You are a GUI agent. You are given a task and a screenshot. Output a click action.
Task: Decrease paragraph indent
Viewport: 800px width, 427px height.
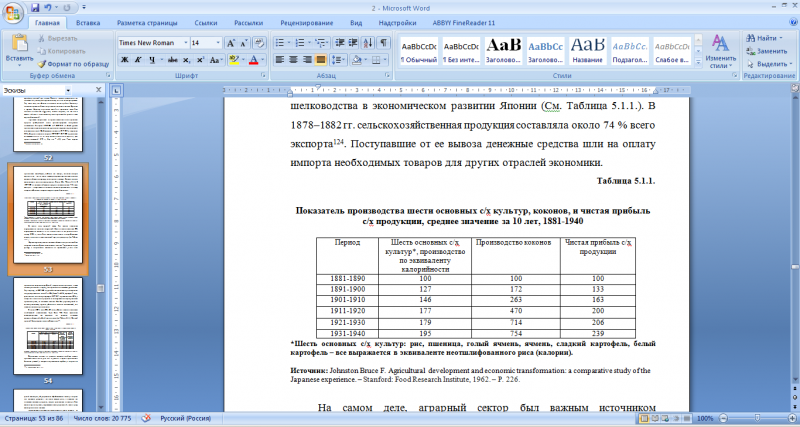[339, 43]
